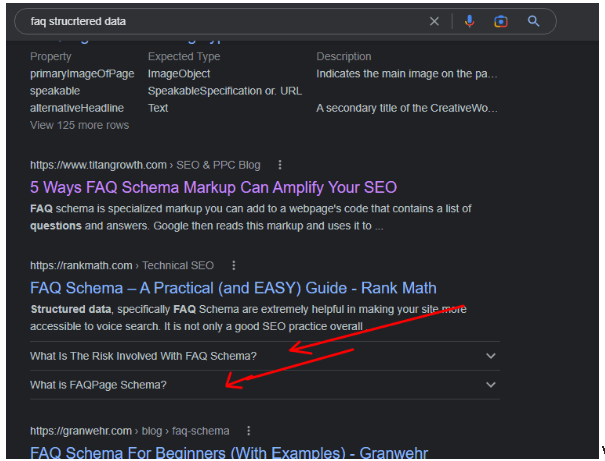Open 'FAQ Schema – A Practical (and EASY) Guide' link
The width and height of the screenshot is (605, 461).
tap(233, 288)
